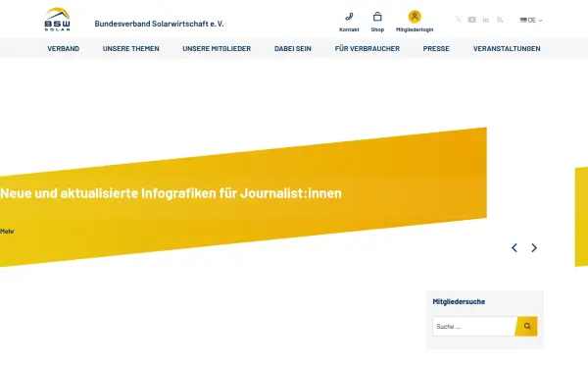
Task: Click the Kontakt text label
Action: (x=349, y=29)
